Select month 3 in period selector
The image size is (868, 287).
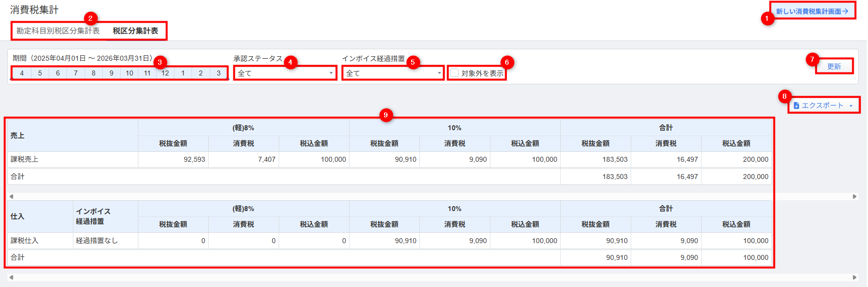tap(219, 73)
